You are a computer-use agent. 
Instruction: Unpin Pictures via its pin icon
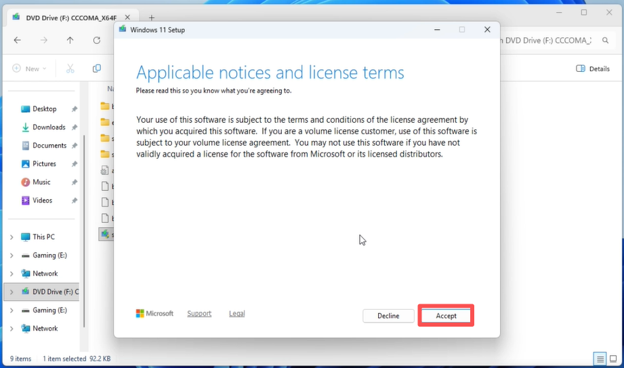pos(74,164)
